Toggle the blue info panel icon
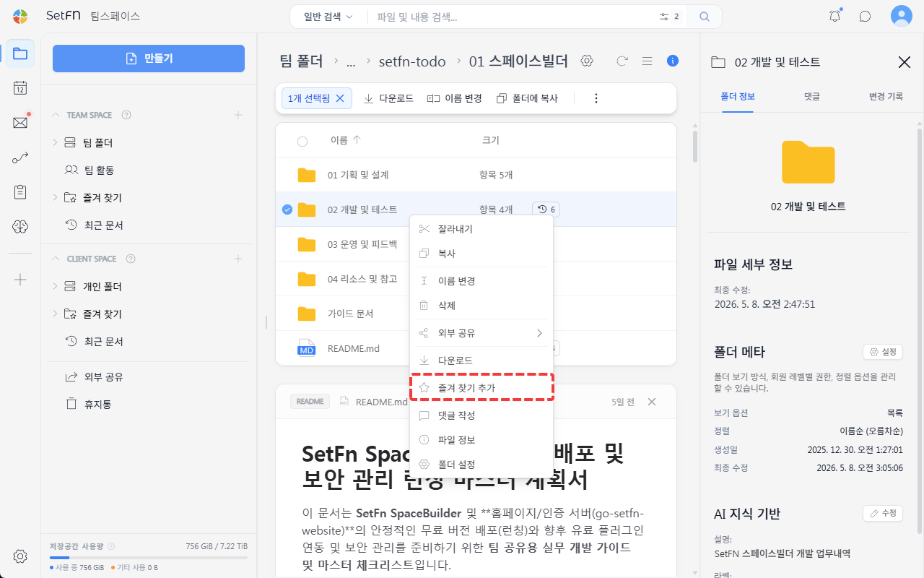924x578 pixels. click(673, 61)
